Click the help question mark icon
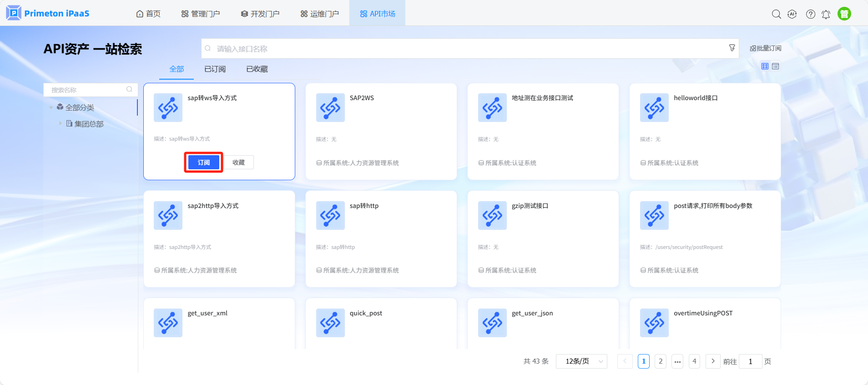The height and width of the screenshot is (385, 868). pyautogui.click(x=810, y=14)
